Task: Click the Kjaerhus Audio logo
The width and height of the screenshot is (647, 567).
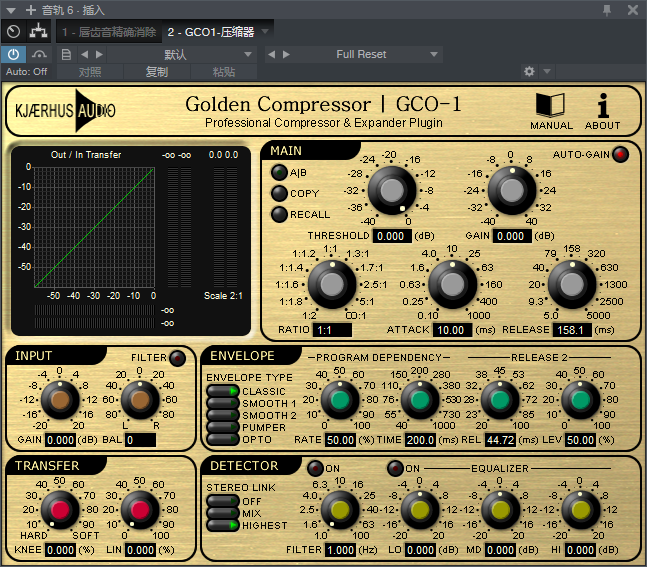Action: click(64, 111)
